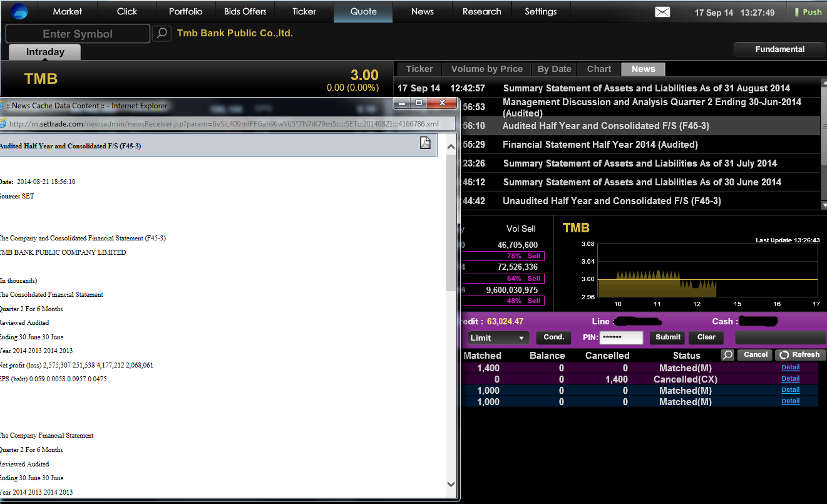Image resolution: width=827 pixels, height=504 pixels.
Task: Select Ticker in the top menu bar
Action: (304, 12)
